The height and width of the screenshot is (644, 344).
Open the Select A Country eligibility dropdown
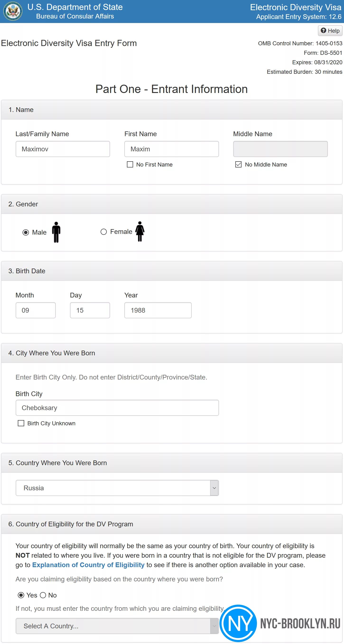tap(117, 626)
